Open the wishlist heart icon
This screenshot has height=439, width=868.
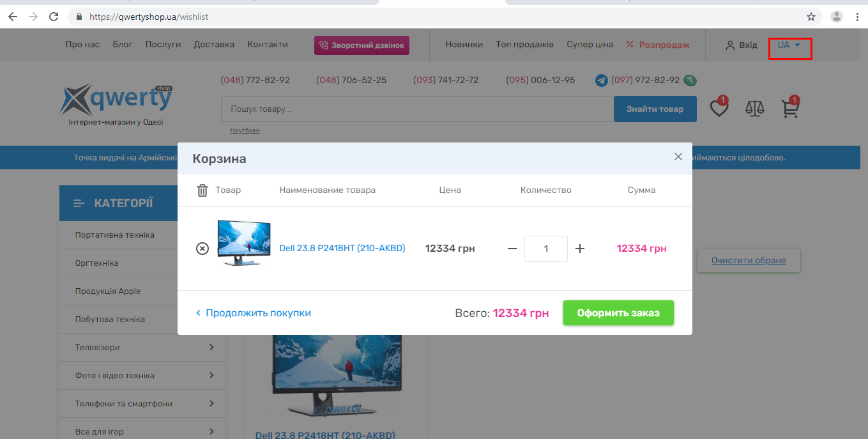719,108
